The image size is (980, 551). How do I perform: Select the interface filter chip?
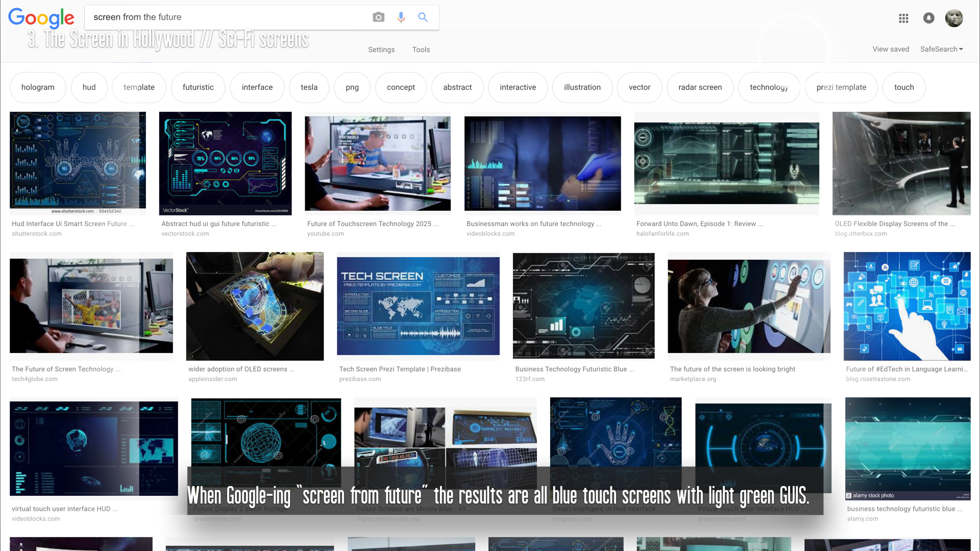pos(257,87)
